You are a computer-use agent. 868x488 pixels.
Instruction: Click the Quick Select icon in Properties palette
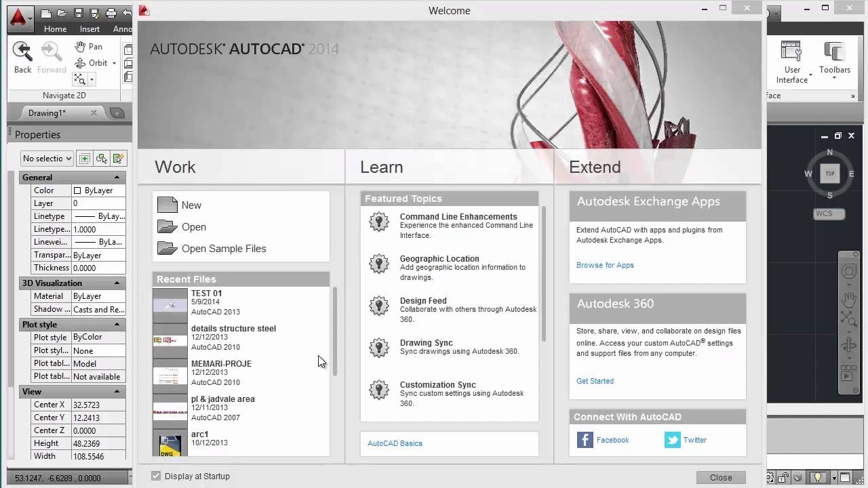(x=118, y=158)
